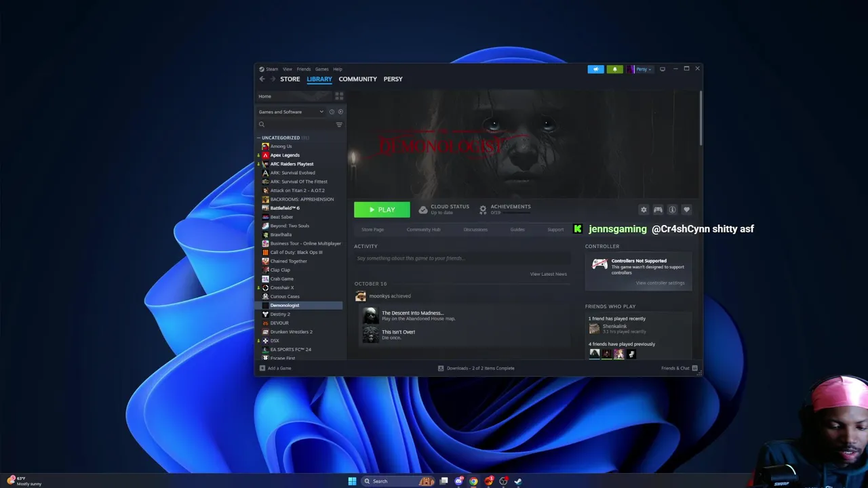Open the Games menu
This screenshot has width=868, height=488.
(321, 69)
